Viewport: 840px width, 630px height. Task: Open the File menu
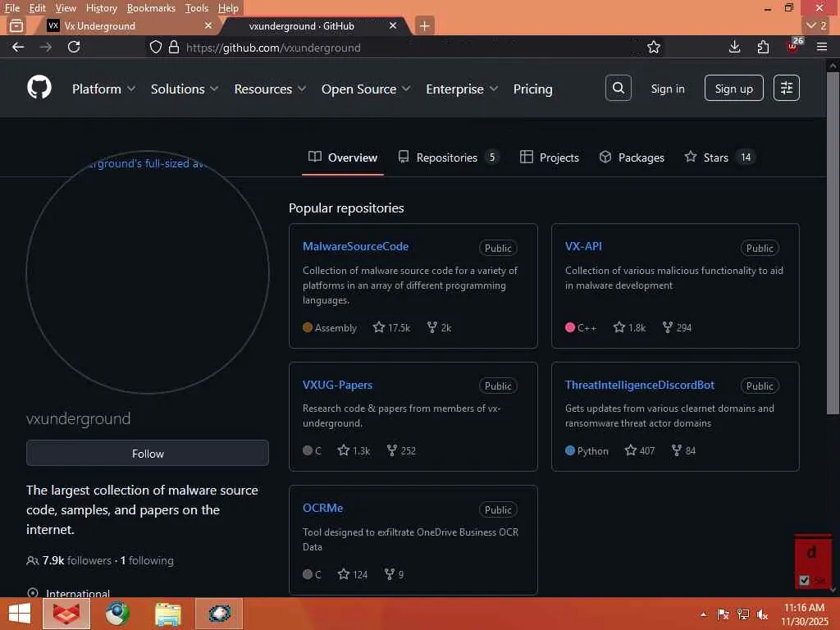(x=11, y=8)
